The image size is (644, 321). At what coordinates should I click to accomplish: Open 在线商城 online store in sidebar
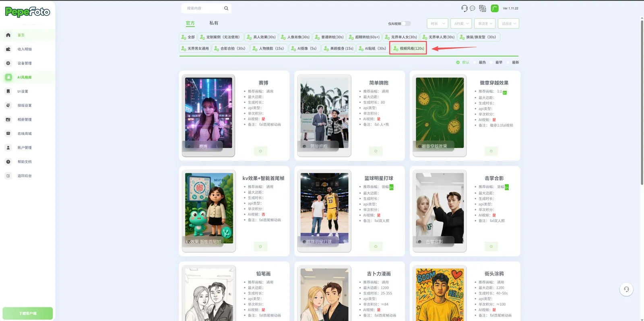point(27,134)
